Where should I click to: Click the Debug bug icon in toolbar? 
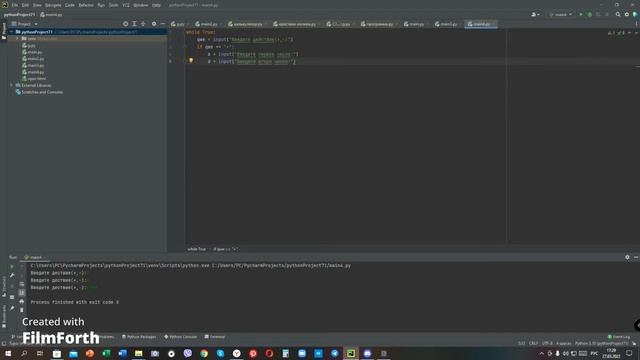(x=589, y=15)
